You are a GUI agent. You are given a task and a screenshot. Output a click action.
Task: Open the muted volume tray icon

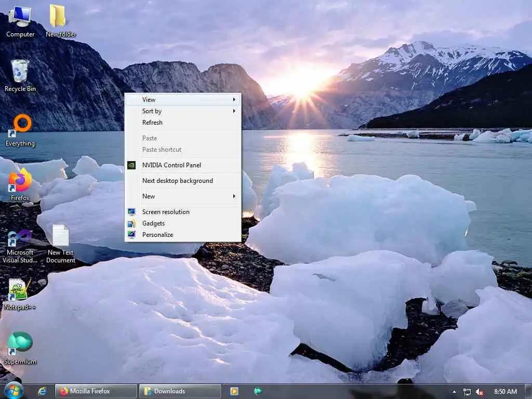click(x=480, y=392)
